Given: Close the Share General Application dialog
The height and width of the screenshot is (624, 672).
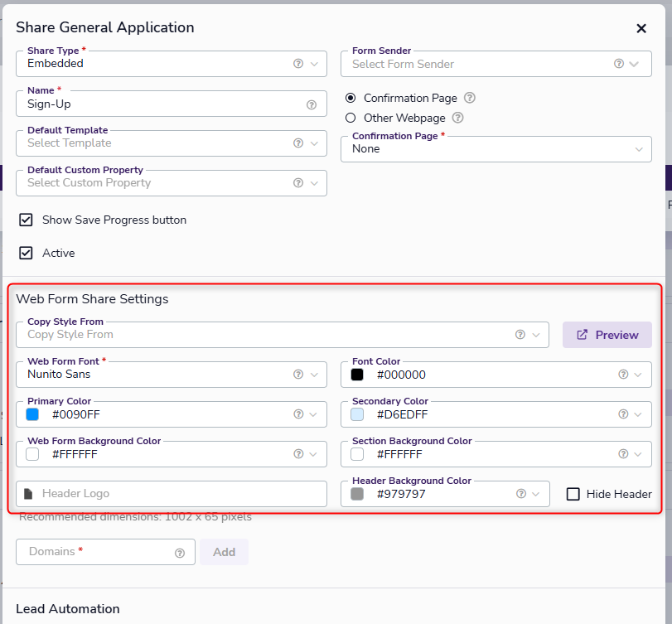Looking at the screenshot, I should [641, 28].
